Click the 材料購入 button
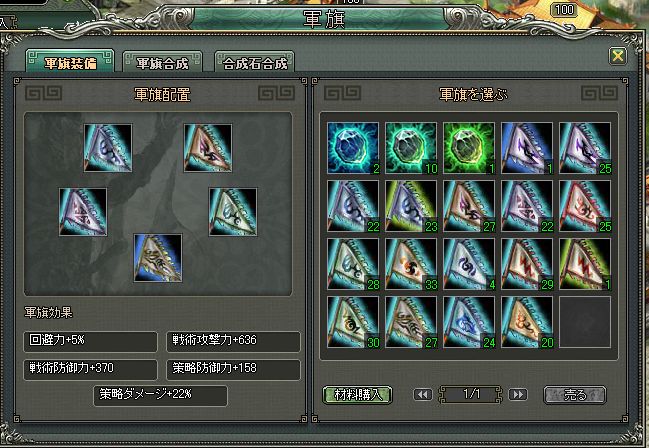The image size is (649, 448). (x=358, y=395)
